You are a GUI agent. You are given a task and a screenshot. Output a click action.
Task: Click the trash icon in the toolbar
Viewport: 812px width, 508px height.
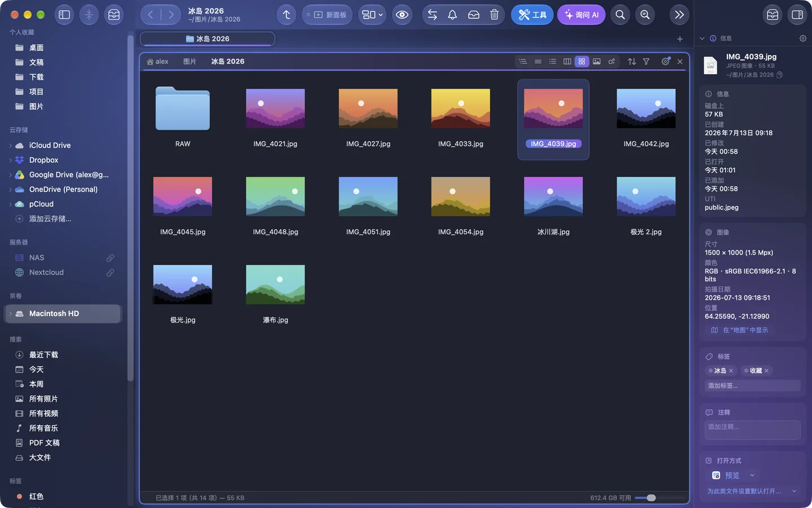[x=495, y=15]
